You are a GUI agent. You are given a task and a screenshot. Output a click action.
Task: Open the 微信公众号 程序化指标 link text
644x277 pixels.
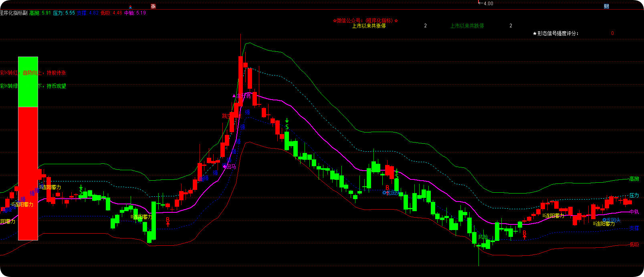[x=365, y=20]
